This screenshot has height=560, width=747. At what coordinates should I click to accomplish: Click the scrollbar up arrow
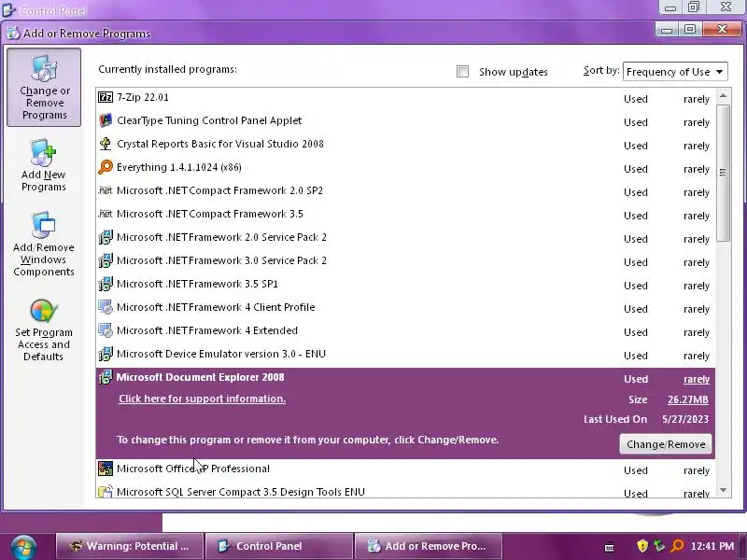[x=723, y=96]
